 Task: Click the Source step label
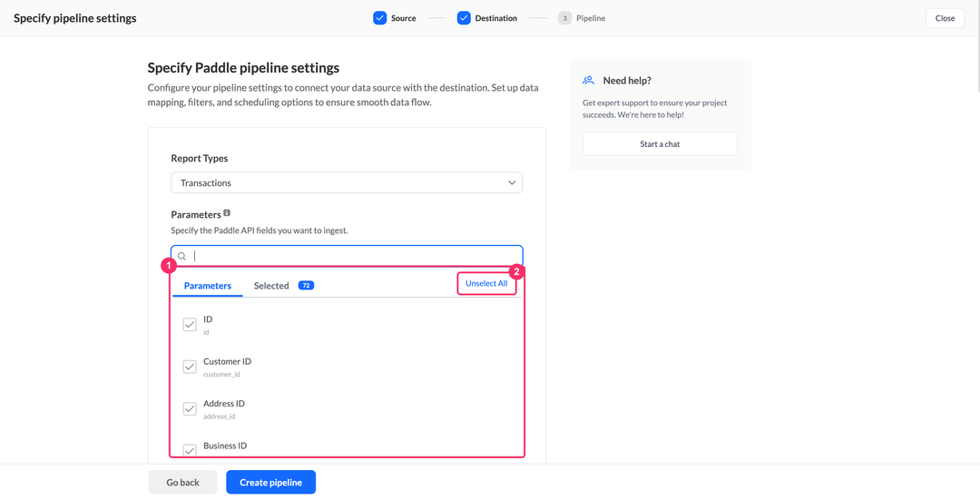click(x=403, y=18)
